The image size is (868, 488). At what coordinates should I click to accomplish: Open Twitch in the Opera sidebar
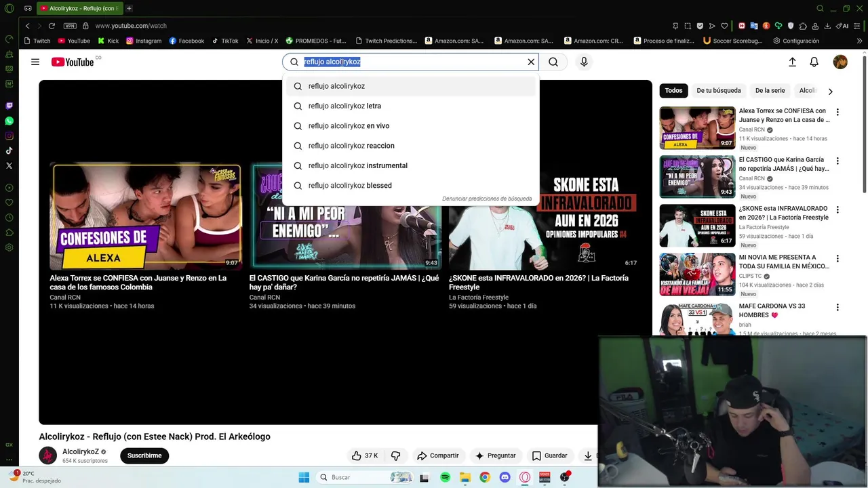coord(9,106)
